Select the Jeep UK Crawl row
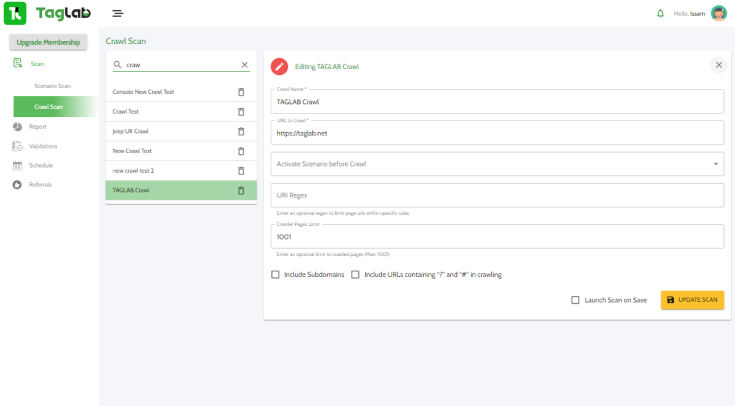The height and width of the screenshot is (406, 735). pos(181,131)
